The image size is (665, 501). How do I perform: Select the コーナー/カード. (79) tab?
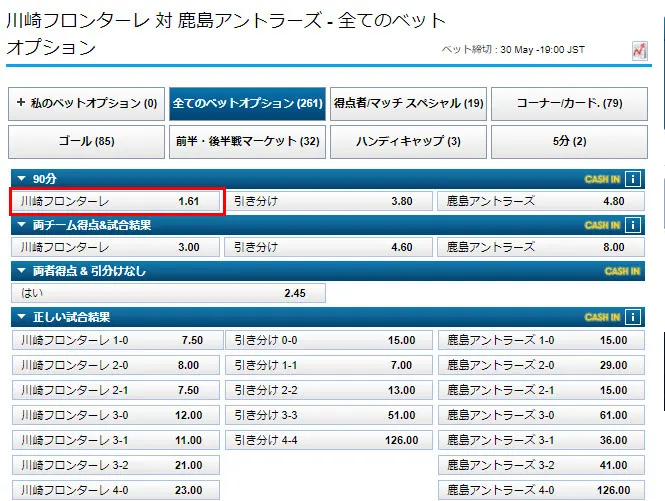coord(569,103)
